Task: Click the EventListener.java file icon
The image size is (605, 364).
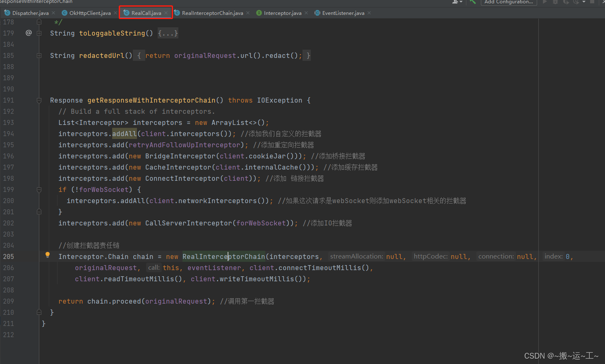Action: click(x=317, y=13)
